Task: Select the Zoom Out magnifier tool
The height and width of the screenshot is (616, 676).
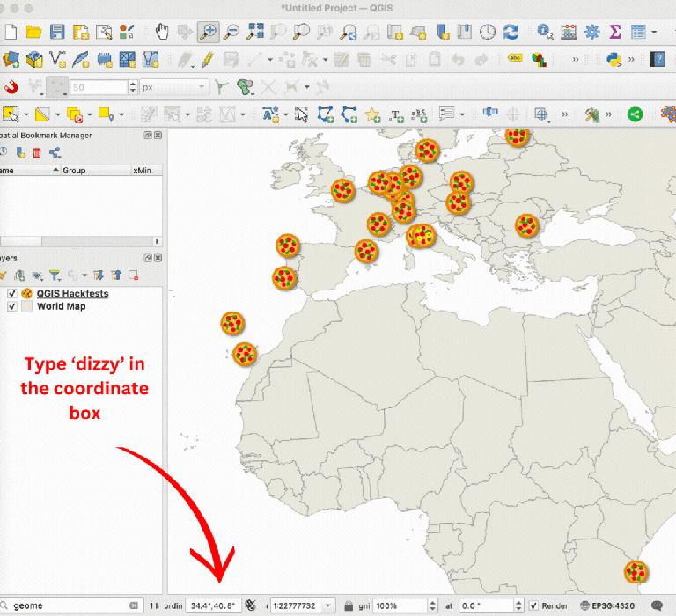Action: click(x=232, y=32)
